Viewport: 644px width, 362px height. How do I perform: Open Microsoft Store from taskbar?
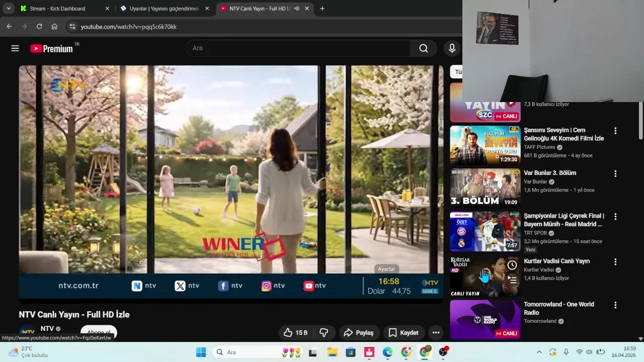click(x=351, y=352)
